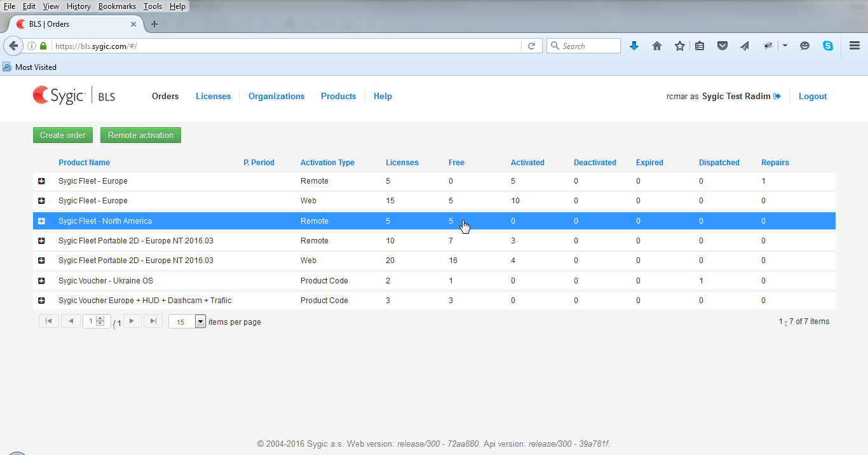The image size is (868, 455).
Task: Select "Sygic Voucher - Ukraine OS" row text
Action: coord(105,281)
